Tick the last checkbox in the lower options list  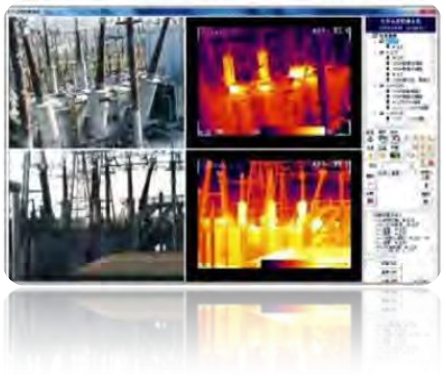[x=377, y=248]
